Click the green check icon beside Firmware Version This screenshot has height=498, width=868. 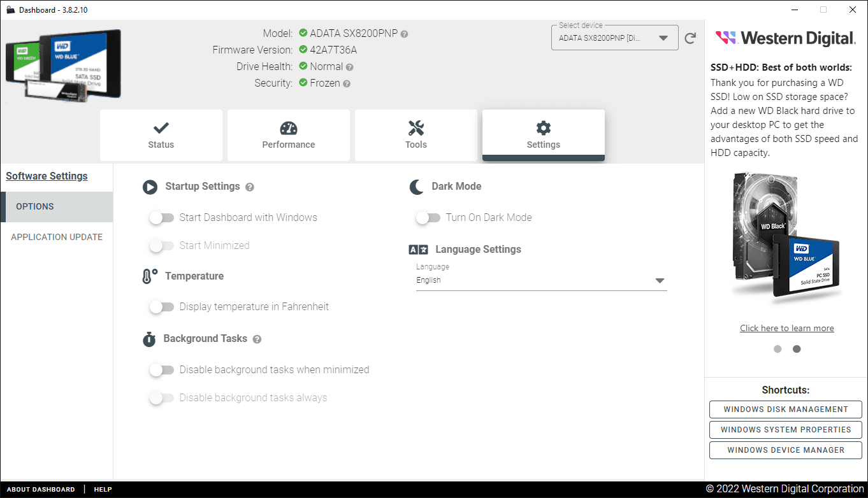tap(303, 50)
